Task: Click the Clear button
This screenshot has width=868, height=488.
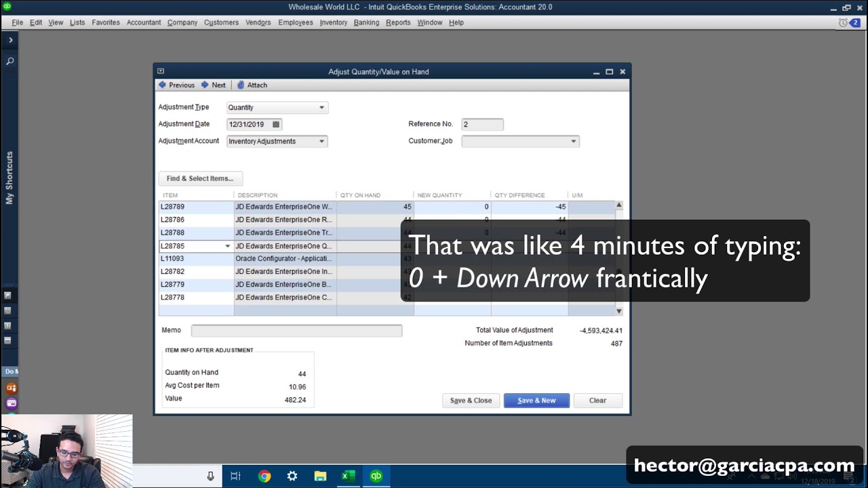Action: (x=597, y=401)
